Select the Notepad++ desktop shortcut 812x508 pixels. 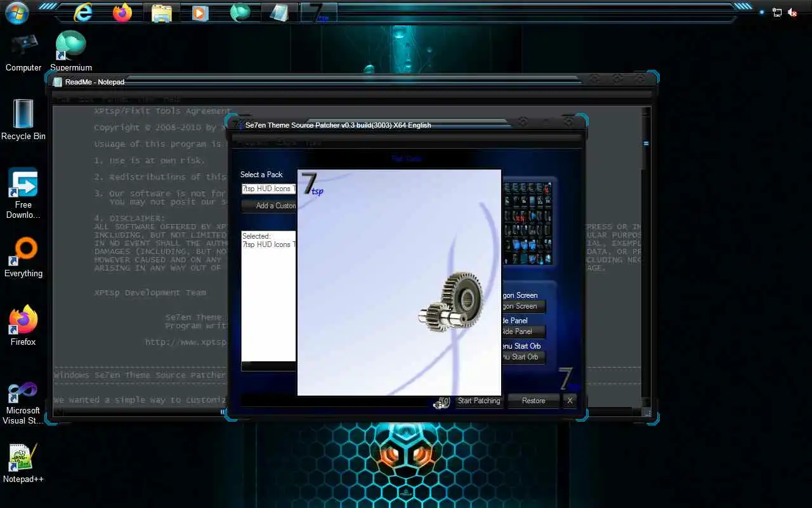(x=23, y=464)
